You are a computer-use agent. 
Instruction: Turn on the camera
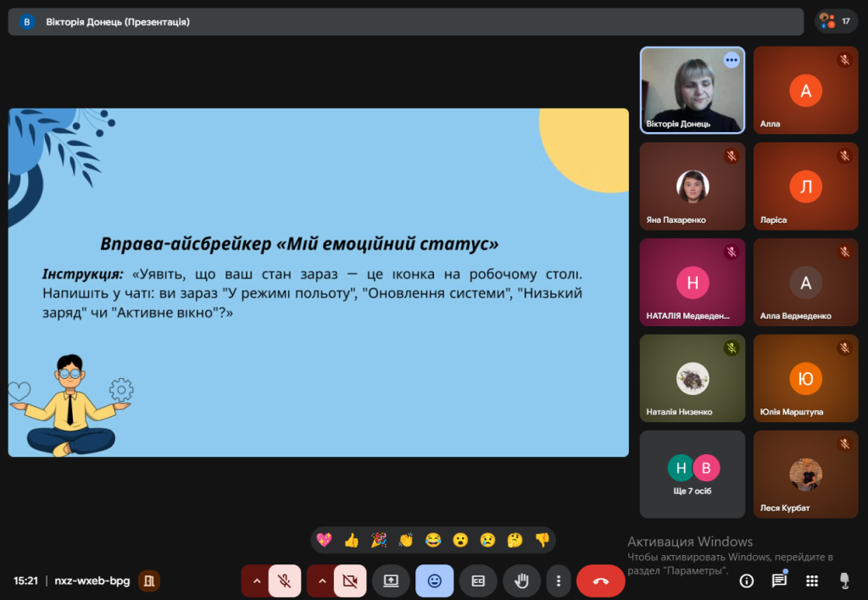click(349, 581)
